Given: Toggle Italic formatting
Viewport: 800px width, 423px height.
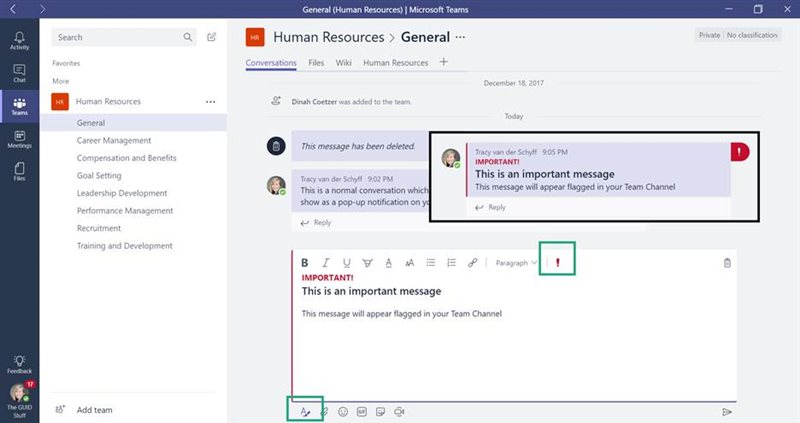Looking at the screenshot, I should 326,263.
